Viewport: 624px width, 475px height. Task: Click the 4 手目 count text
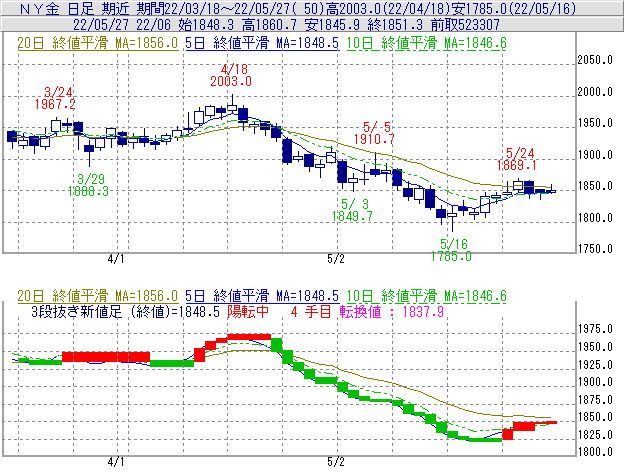[x=311, y=311]
